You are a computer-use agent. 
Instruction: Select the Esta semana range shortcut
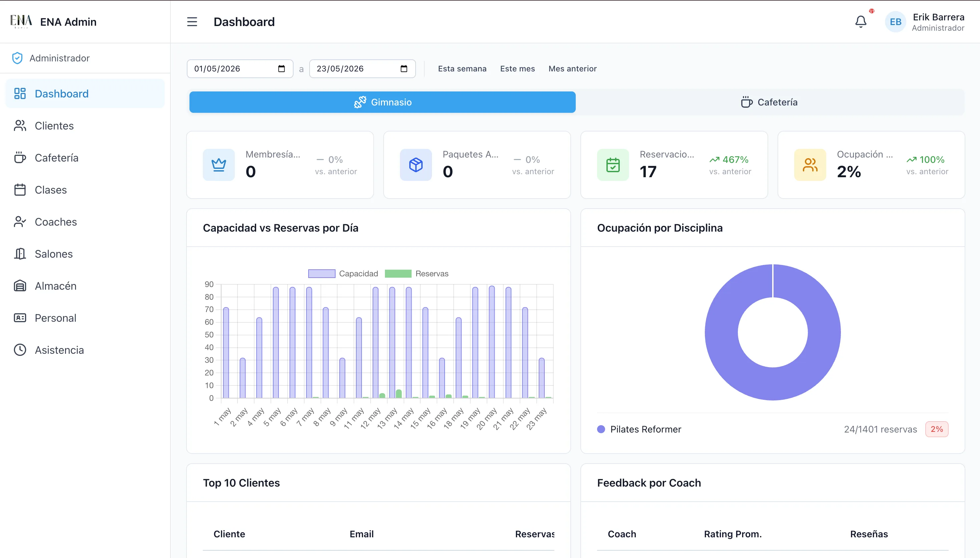coord(462,69)
